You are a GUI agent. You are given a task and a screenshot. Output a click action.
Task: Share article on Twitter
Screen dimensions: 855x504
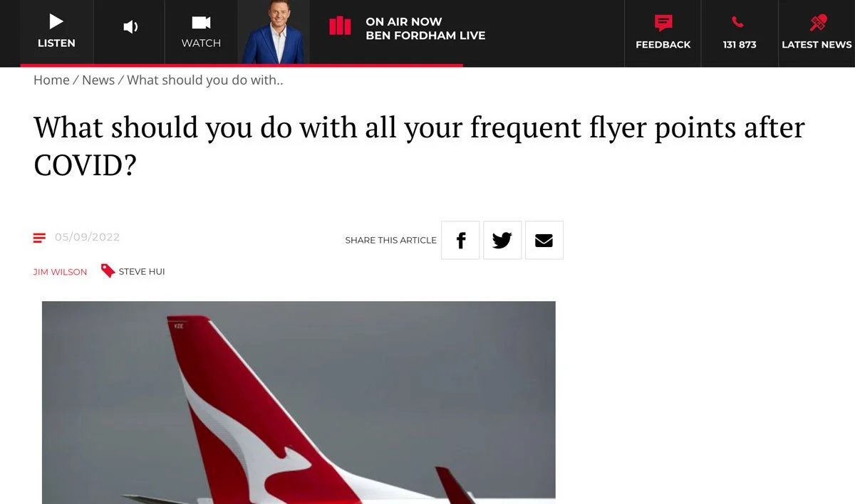coord(502,240)
